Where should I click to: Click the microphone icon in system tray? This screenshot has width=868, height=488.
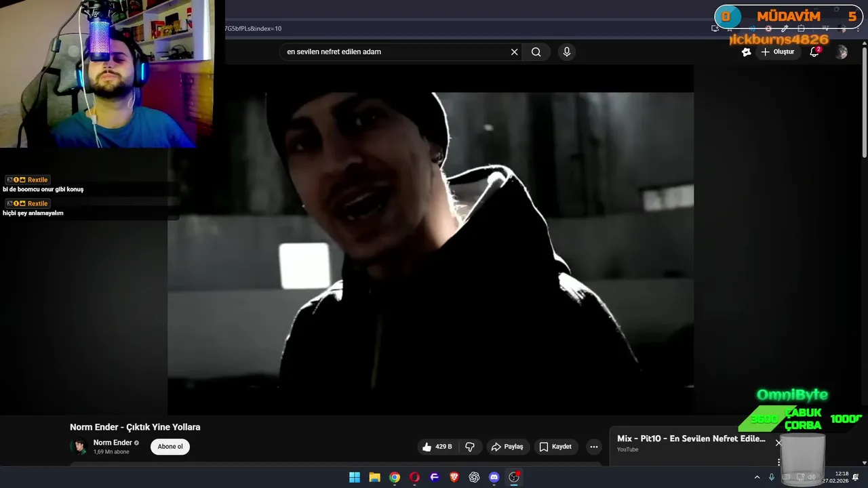pos(772,477)
